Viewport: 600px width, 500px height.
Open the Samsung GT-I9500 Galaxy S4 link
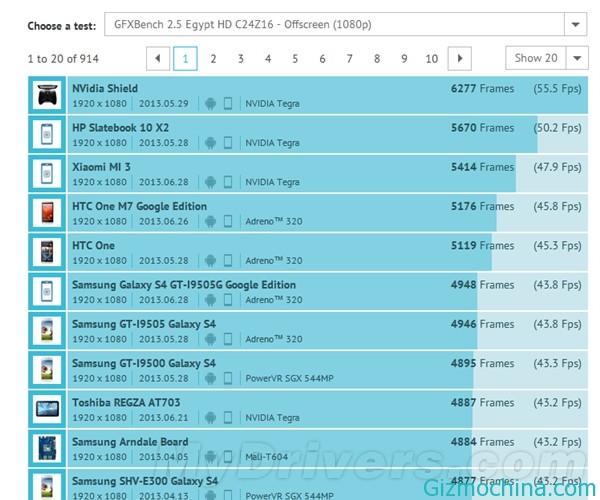tap(143, 363)
